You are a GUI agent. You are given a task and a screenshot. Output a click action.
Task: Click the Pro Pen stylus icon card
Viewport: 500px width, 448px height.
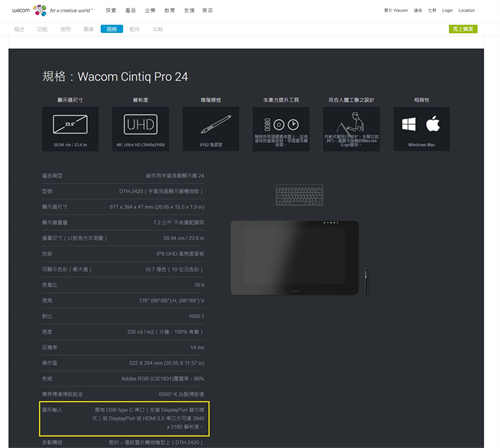211,129
